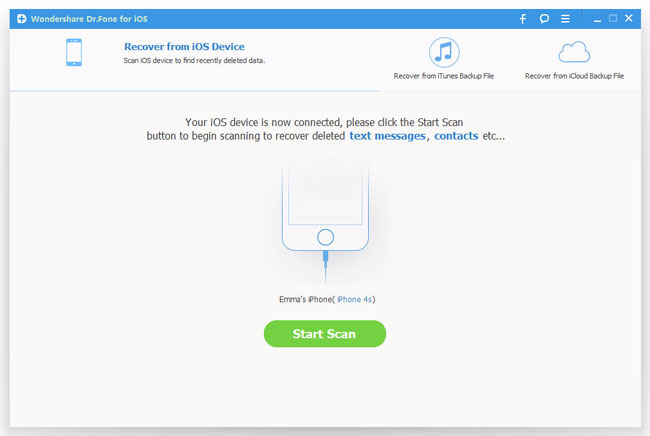Click the Facebook icon in title bar
This screenshot has width=650, height=436.
(x=522, y=18)
